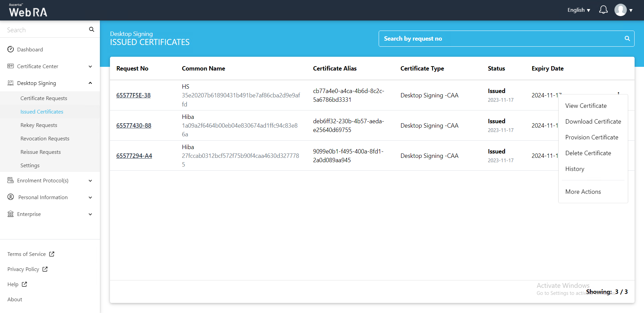Expand the Enrolment Protocol(s) section

coord(90,181)
